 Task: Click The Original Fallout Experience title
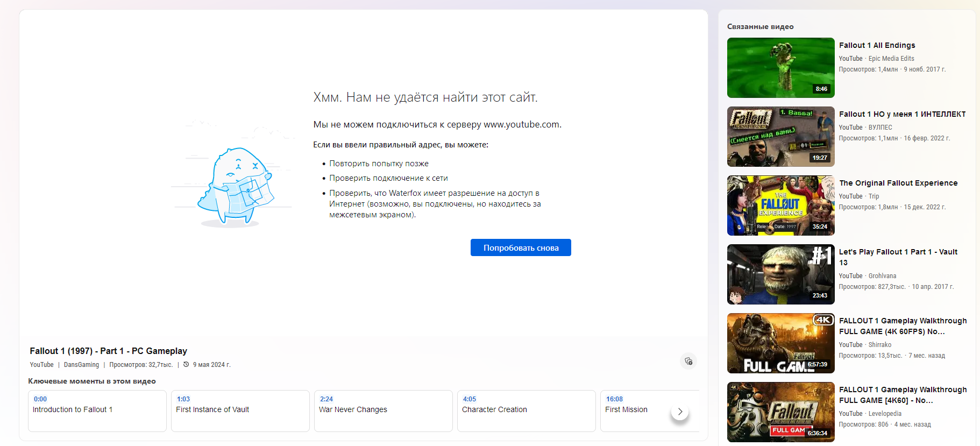coord(898,183)
